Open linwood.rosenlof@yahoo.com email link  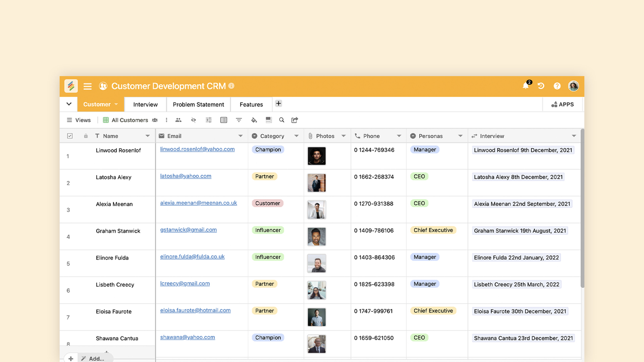(x=197, y=149)
